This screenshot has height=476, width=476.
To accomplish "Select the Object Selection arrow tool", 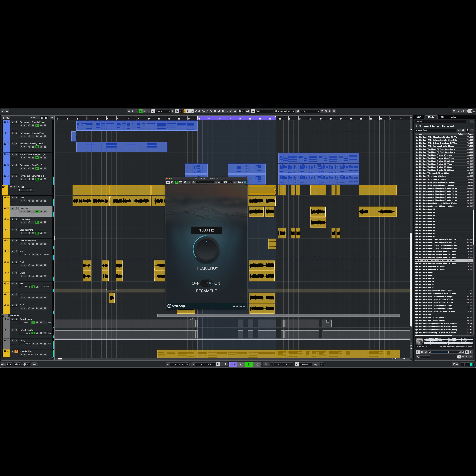I will [188, 111].
